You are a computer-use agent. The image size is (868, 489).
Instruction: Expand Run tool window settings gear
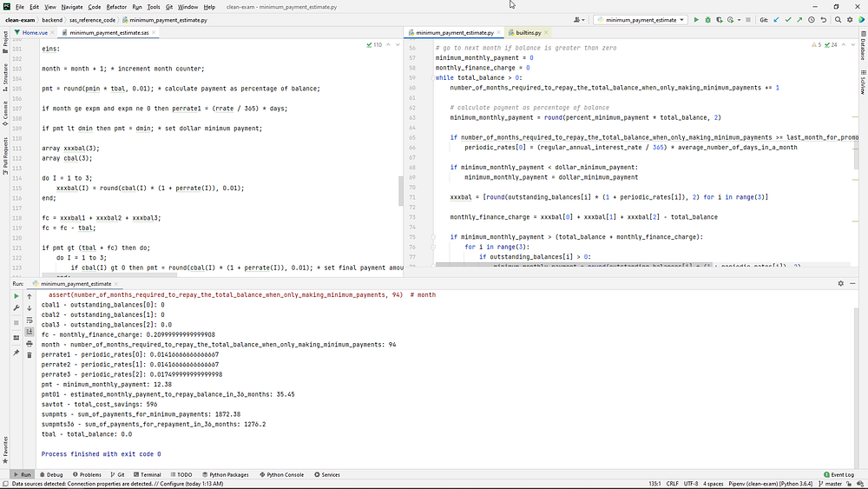point(840,284)
